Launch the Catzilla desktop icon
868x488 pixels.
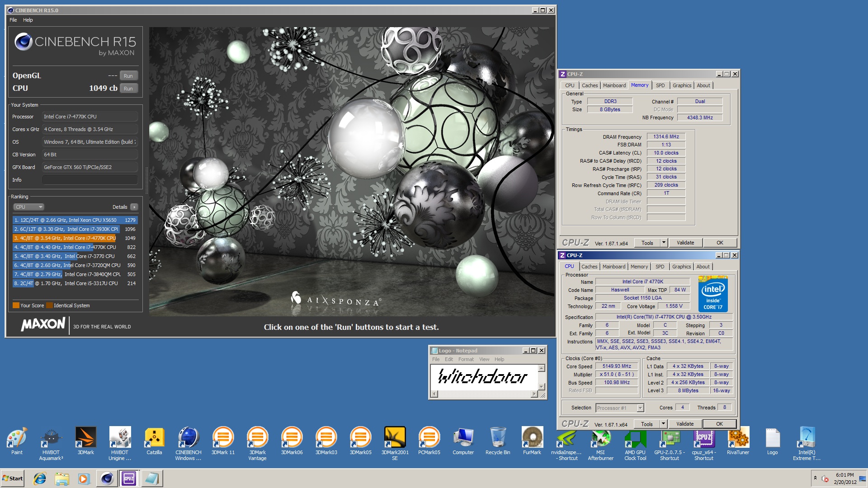(x=154, y=438)
